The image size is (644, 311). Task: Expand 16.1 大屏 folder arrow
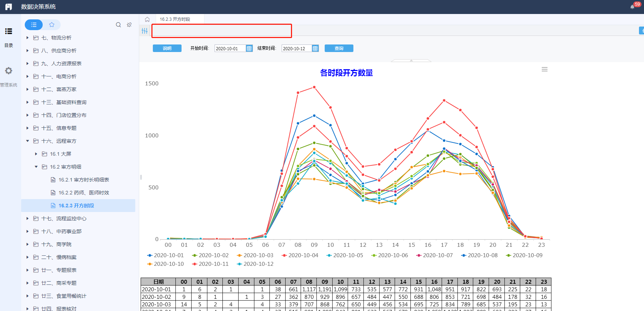pos(36,154)
